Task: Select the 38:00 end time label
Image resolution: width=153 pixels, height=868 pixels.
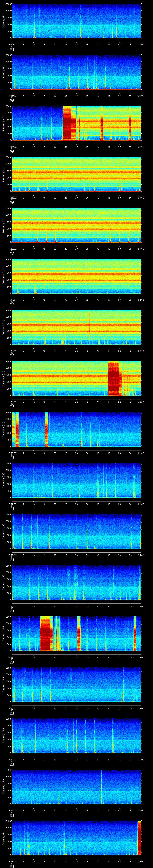Action: [x=141, y=810]
